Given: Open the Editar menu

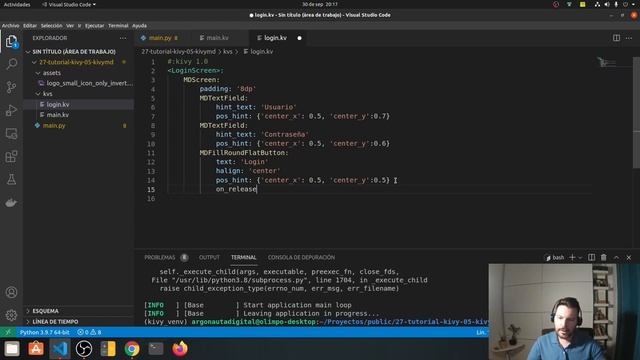Looking at the screenshot, I should [30, 26].
